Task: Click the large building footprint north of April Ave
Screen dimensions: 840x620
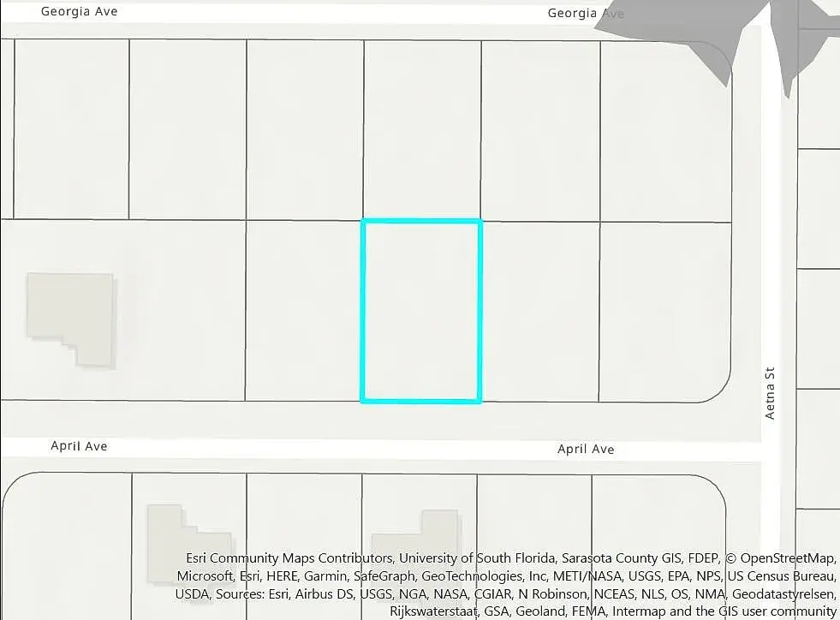Action: coord(70,315)
